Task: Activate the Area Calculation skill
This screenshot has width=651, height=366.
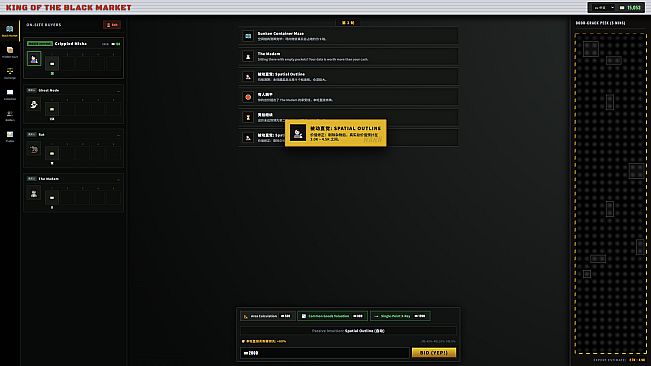Action: [x=267, y=316]
